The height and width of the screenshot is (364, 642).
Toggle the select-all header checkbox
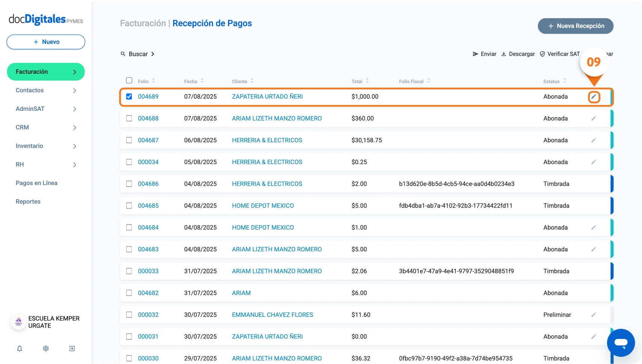tap(129, 81)
